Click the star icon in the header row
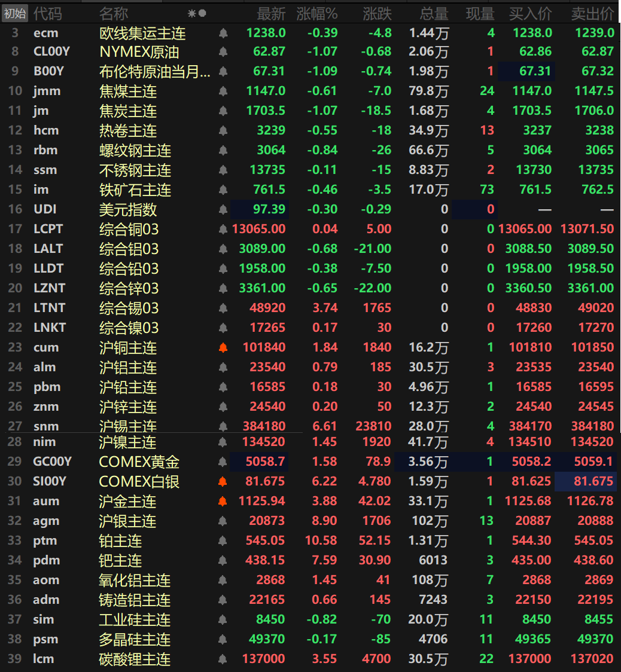 pos(191,13)
